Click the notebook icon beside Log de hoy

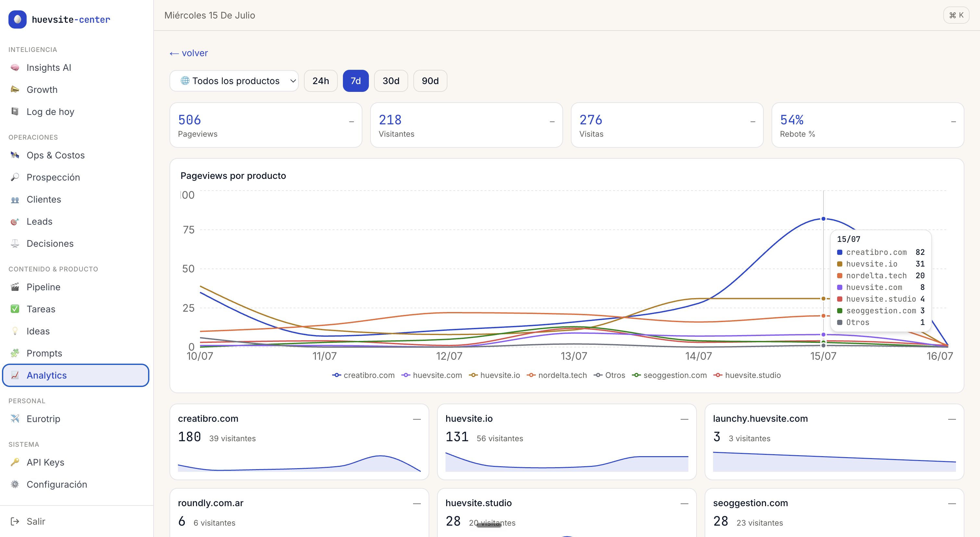(15, 112)
